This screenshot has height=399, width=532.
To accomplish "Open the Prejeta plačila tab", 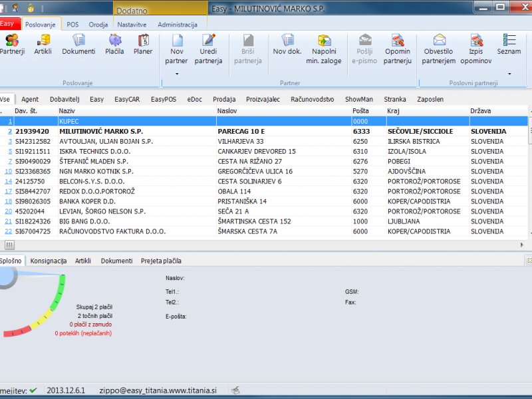I will (x=161, y=261).
